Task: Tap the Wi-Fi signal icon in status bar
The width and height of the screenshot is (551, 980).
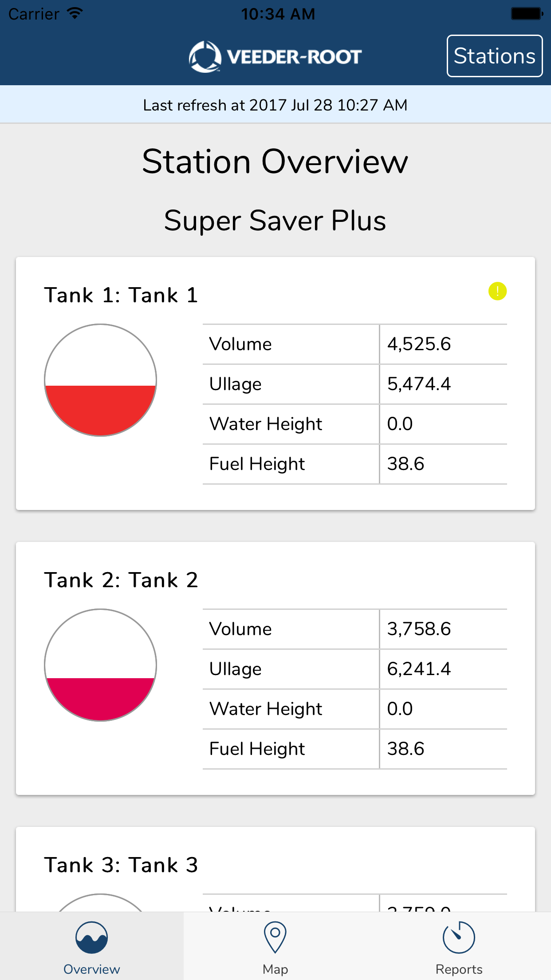Action: (x=75, y=13)
